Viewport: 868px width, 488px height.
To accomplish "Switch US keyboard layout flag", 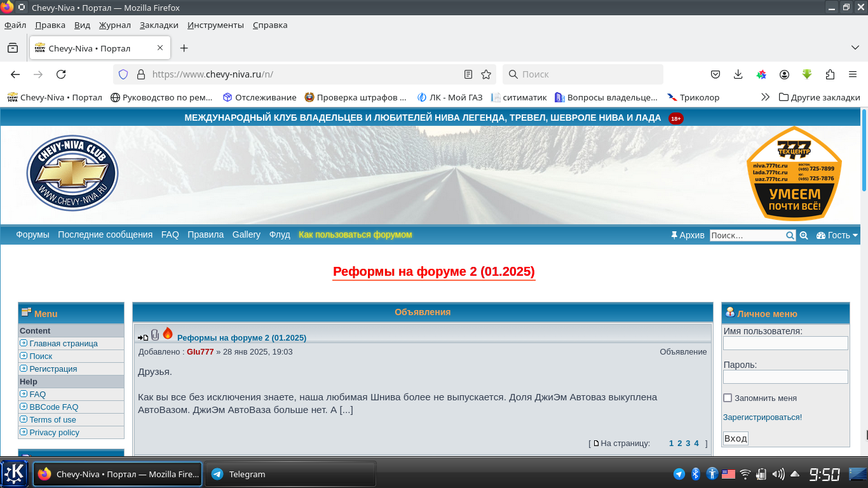I will tap(729, 474).
